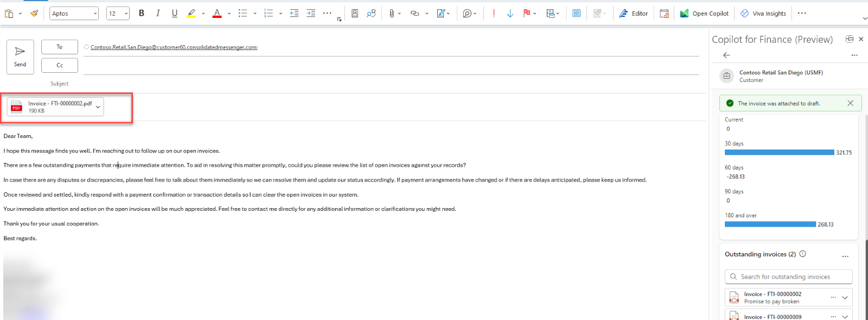The image size is (868, 320).
Task: Select the Format Painter brush
Action: tap(34, 14)
